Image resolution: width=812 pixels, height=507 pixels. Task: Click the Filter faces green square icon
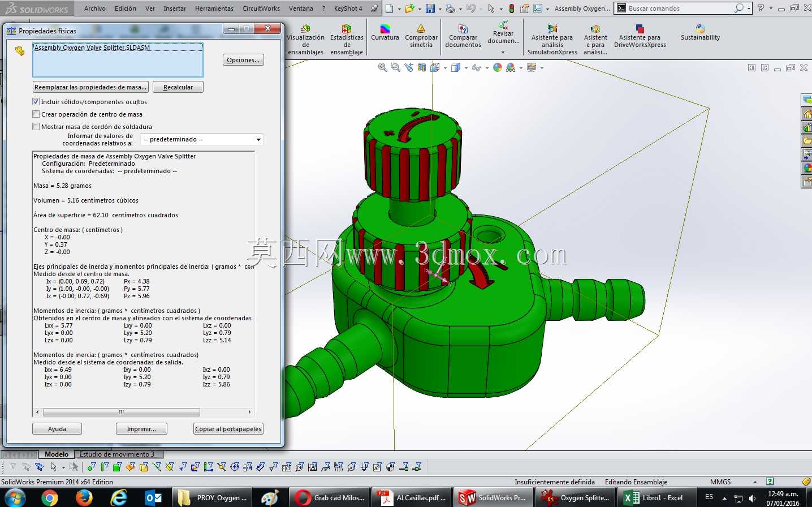tap(117, 467)
